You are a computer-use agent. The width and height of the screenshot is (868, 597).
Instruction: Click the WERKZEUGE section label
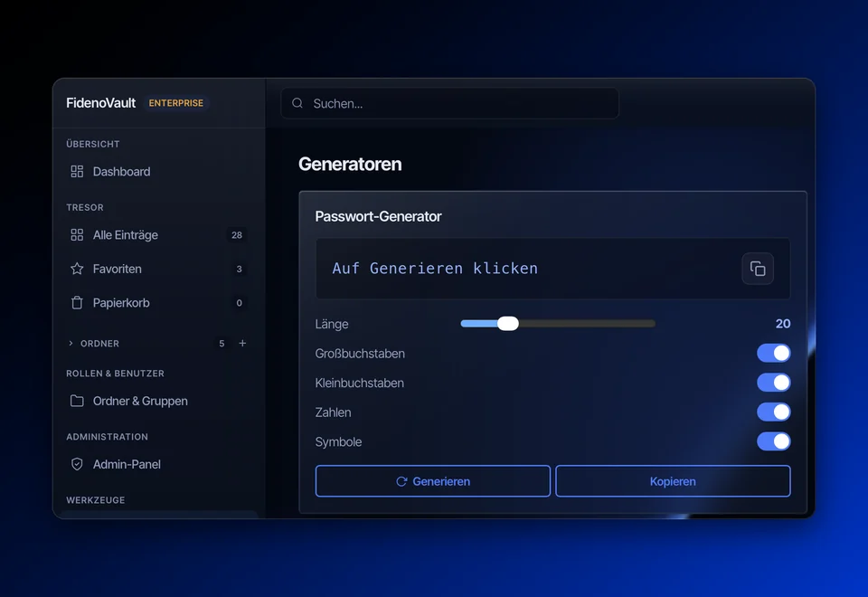click(96, 500)
